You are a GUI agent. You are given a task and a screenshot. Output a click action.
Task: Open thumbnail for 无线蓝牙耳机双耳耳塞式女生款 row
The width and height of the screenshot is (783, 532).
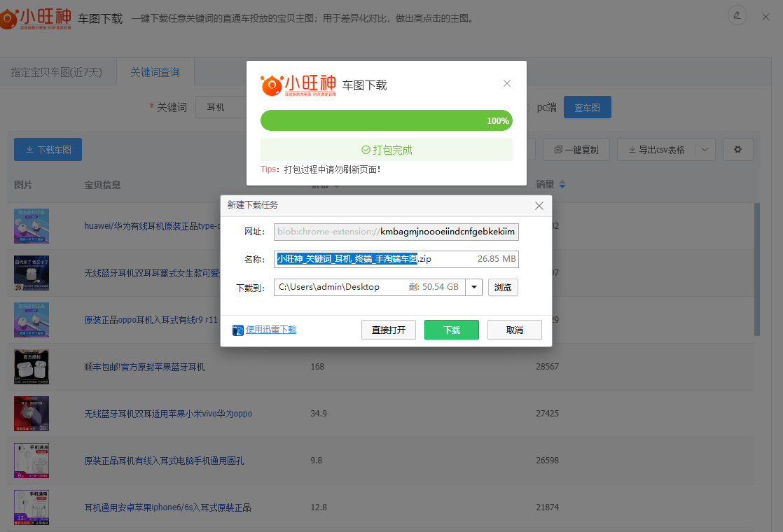(x=32, y=273)
